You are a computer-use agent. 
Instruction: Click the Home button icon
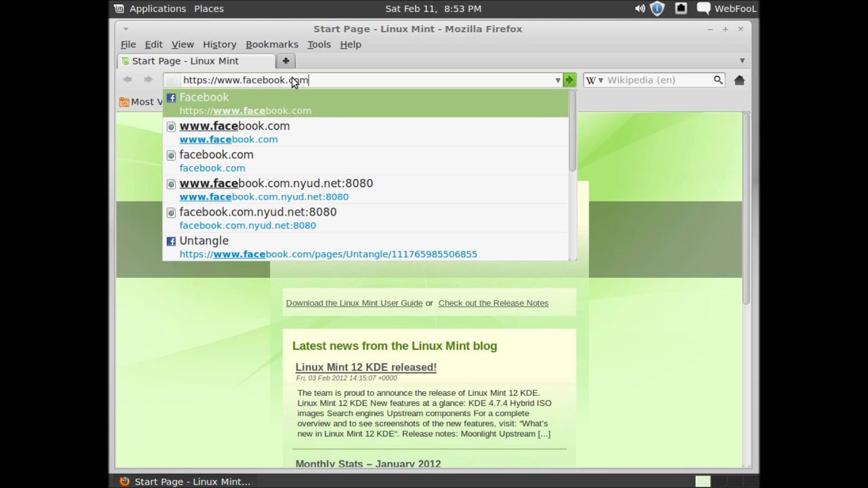pyautogui.click(x=739, y=80)
